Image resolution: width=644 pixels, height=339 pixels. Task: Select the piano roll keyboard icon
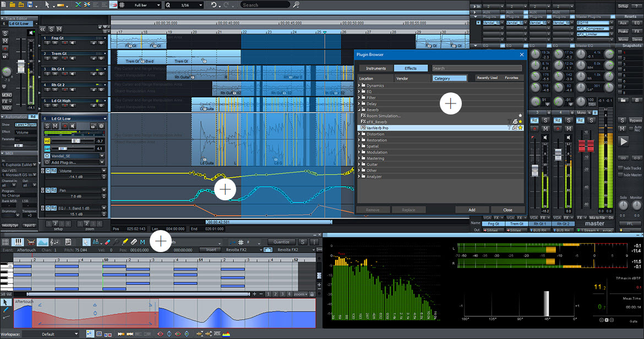point(18,242)
